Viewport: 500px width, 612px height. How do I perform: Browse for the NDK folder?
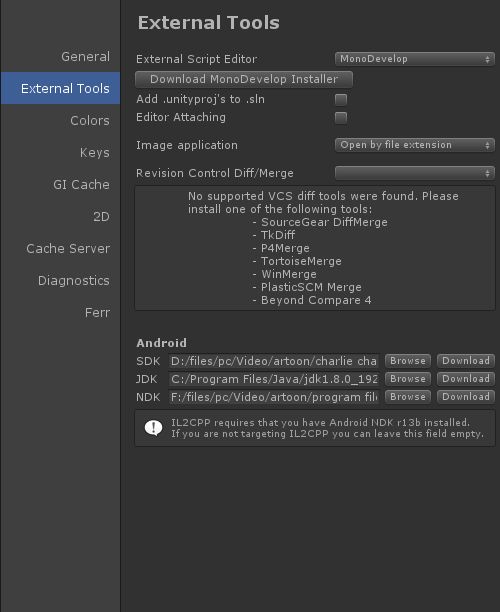[408, 397]
